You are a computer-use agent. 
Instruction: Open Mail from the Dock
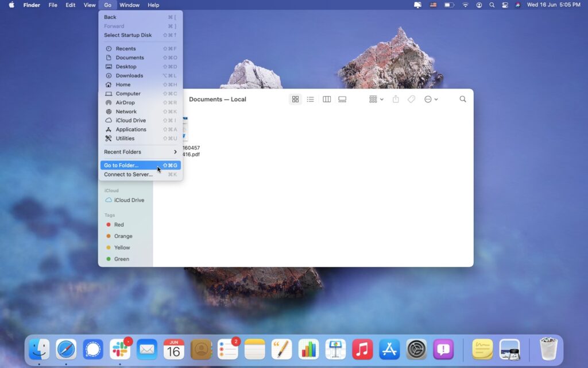pyautogui.click(x=146, y=348)
